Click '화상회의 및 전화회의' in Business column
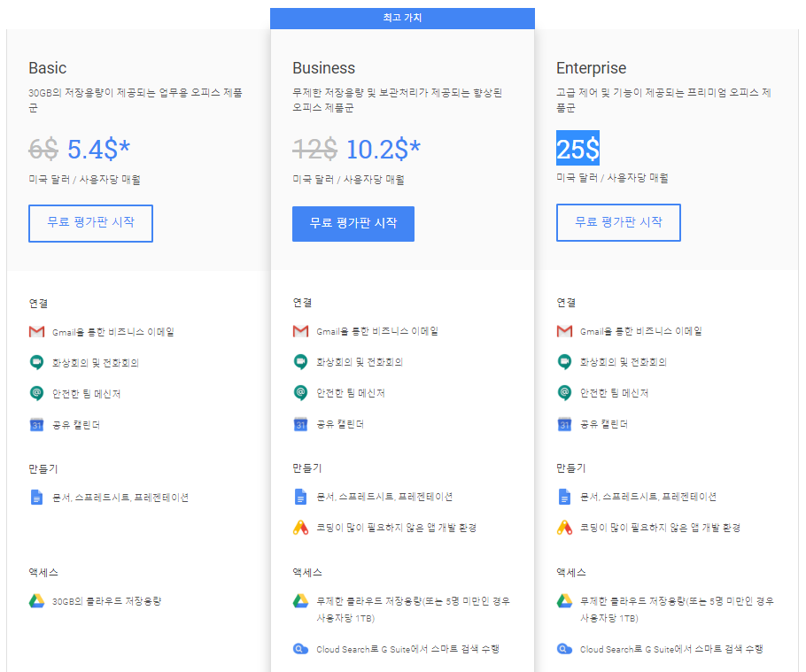The image size is (806, 672). 360,362
